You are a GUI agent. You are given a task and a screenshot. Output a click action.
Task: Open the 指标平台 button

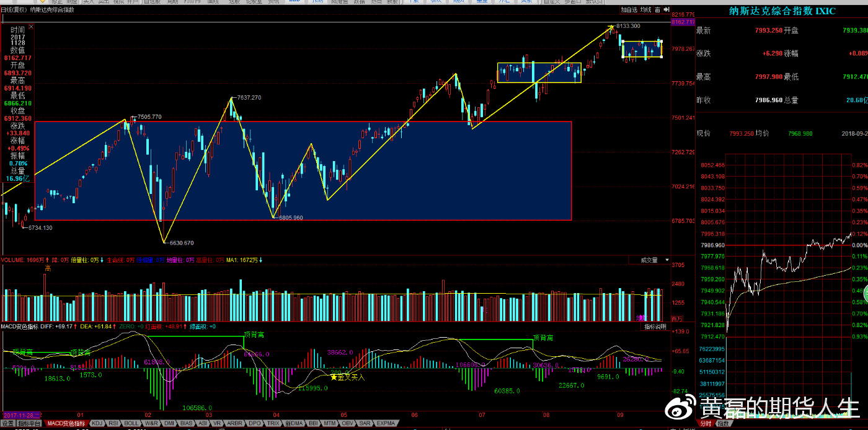point(29,424)
